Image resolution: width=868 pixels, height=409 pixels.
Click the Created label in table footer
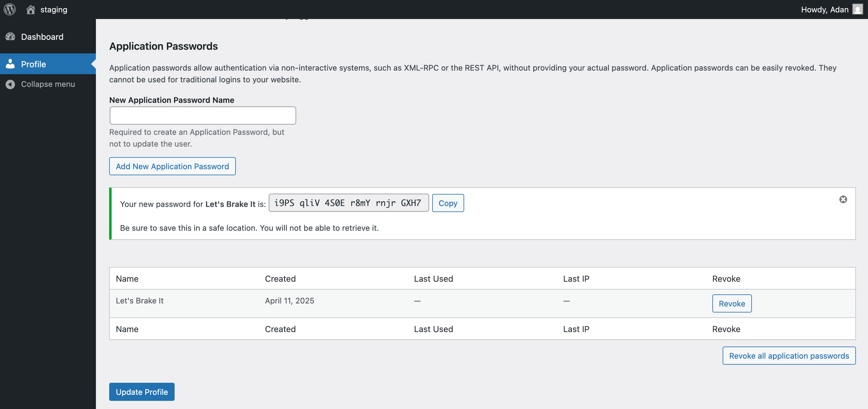pos(280,329)
